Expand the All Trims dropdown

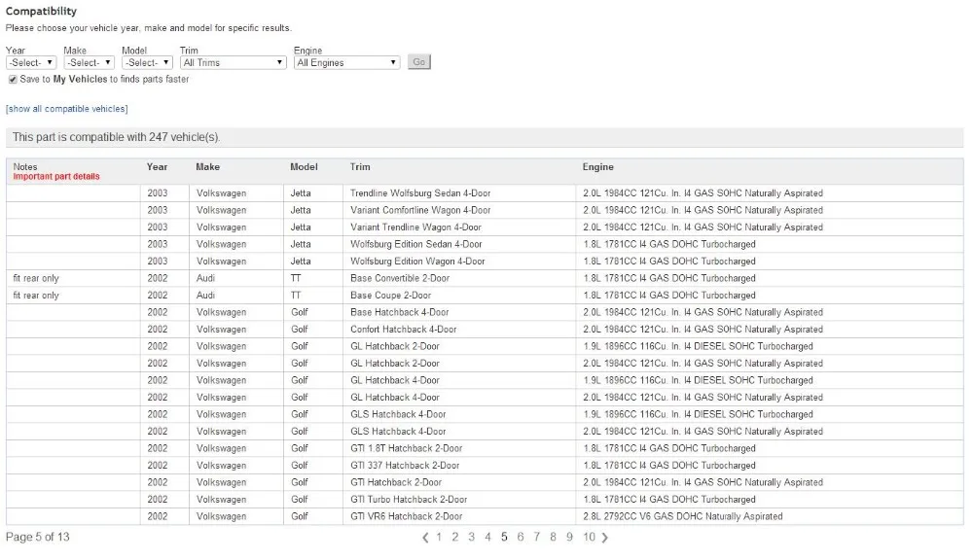(x=233, y=62)
